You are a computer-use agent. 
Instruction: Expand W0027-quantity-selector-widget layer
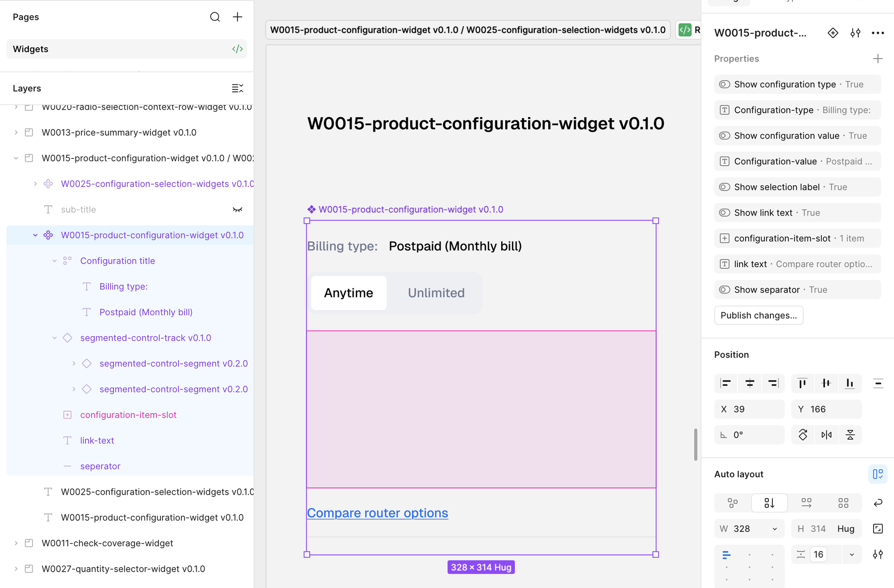(x=16, y=569)
